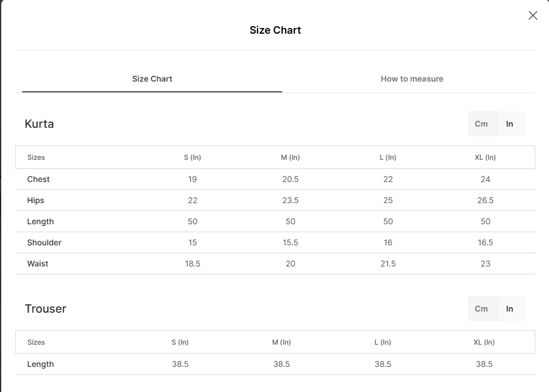Select the Kurta table Length row label
This screenshot has width=549, height=392.
point(40,221)
